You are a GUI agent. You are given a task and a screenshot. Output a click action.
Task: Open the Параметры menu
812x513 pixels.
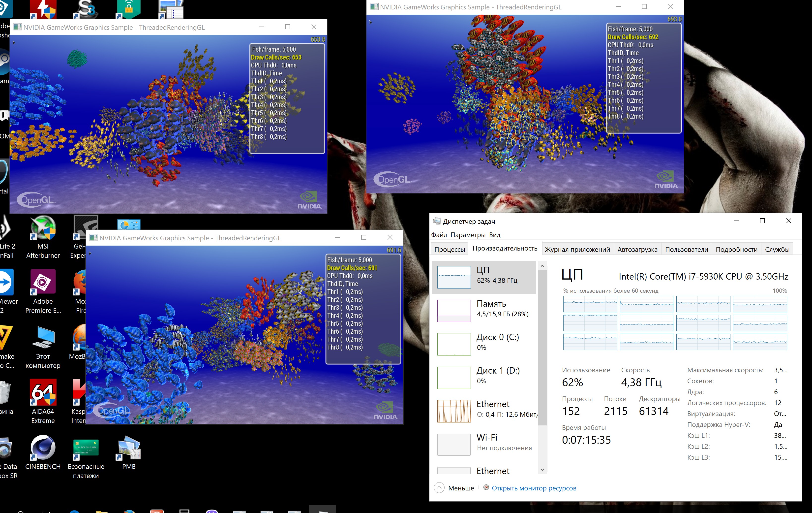click(x=468, y=235)
